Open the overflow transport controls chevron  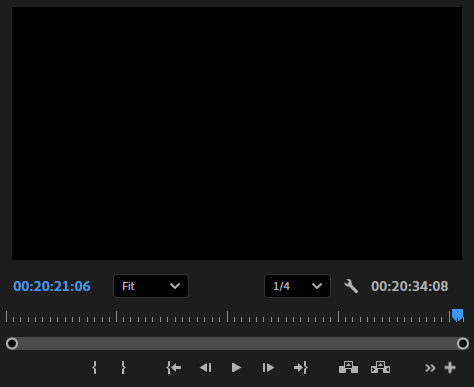pyautogui.click(x=430, y=368)
